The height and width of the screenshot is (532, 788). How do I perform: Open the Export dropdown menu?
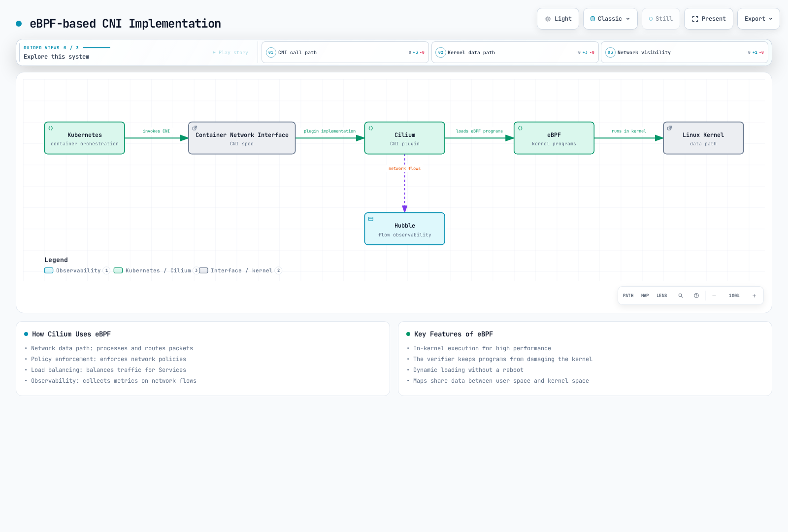tap(758, 19)
